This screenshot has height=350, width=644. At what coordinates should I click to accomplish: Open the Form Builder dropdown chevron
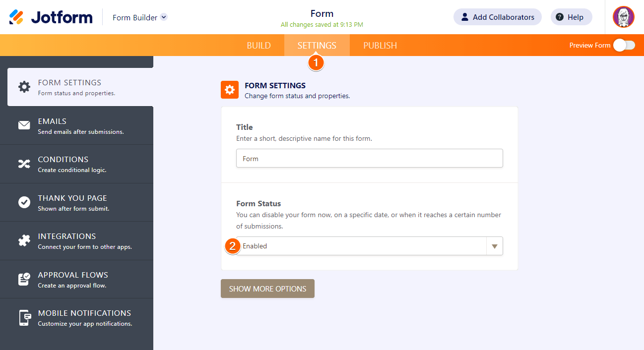(164, 17)
